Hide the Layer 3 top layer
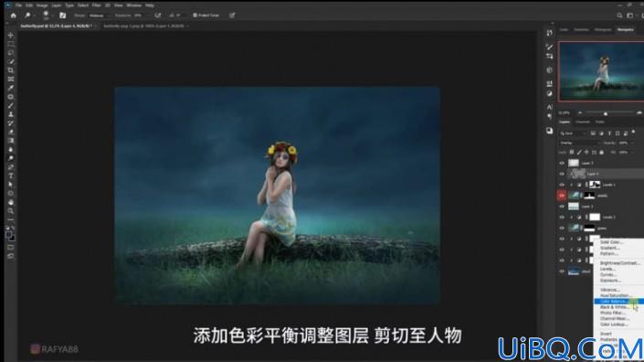Image resolution: width=644 pixels, height=362 pixels. pos(562,163)
